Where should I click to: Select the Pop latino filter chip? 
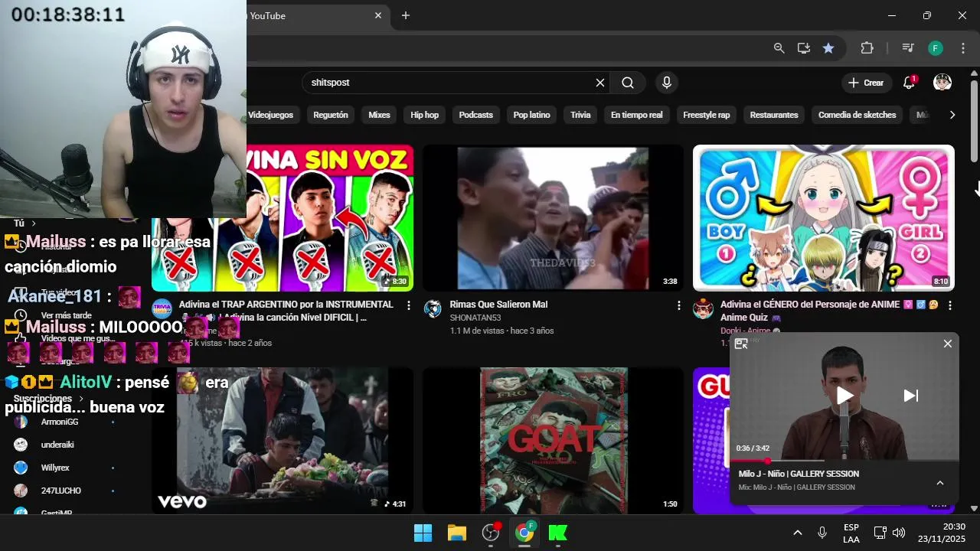point(531,115)
